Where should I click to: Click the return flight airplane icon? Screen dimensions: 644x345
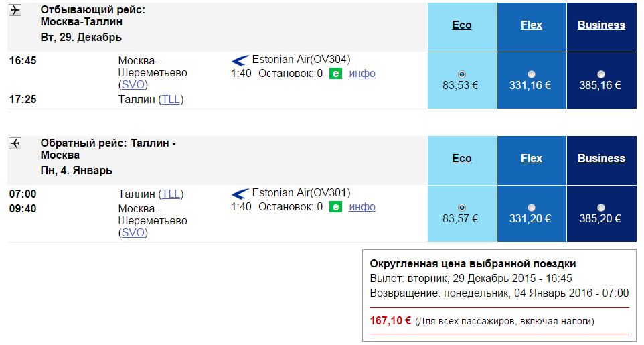pos(15,143)
